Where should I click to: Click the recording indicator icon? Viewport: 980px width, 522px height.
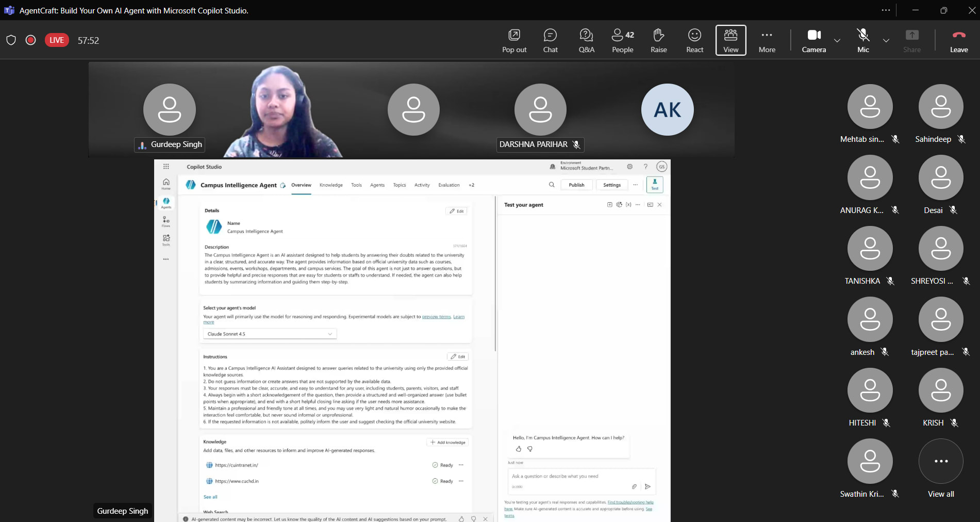[30, 40]
